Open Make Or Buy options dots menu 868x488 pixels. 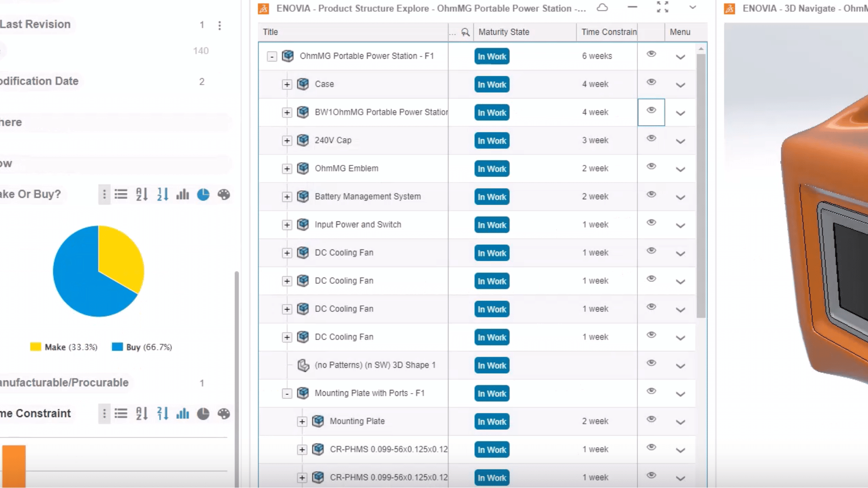pos(104,194)
